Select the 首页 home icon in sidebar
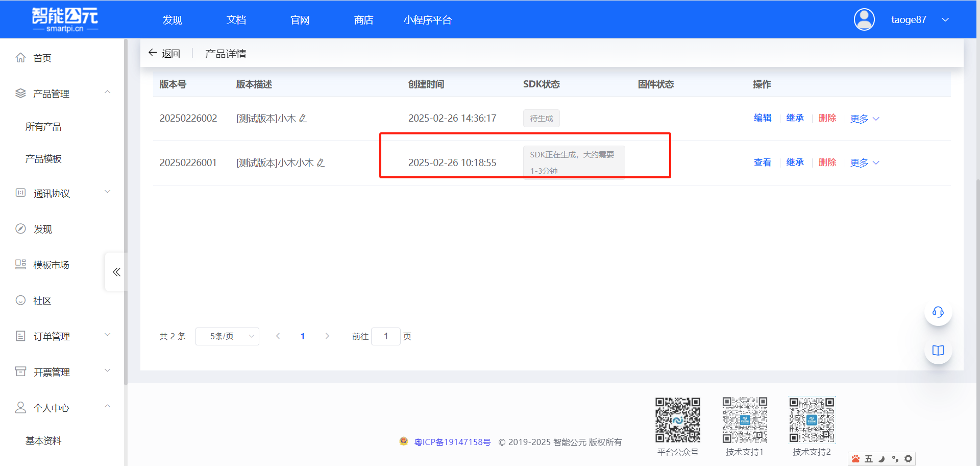This screenshot has width=980, height=466. pyautogui.click(x=20, y=57)
